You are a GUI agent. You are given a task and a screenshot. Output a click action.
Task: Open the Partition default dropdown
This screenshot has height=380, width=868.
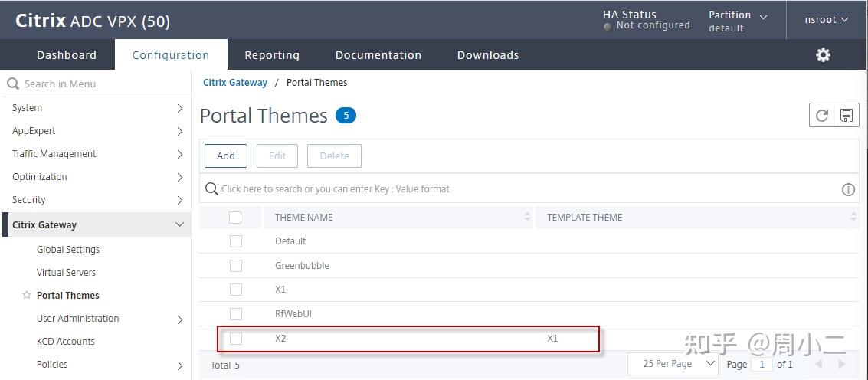pos(738,21)
